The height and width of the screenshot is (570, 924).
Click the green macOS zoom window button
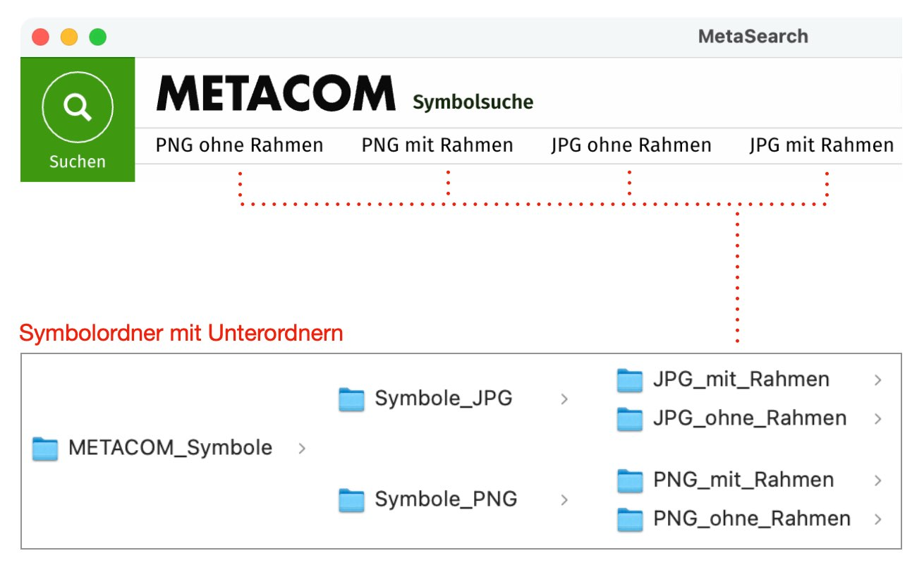point(98,37)
